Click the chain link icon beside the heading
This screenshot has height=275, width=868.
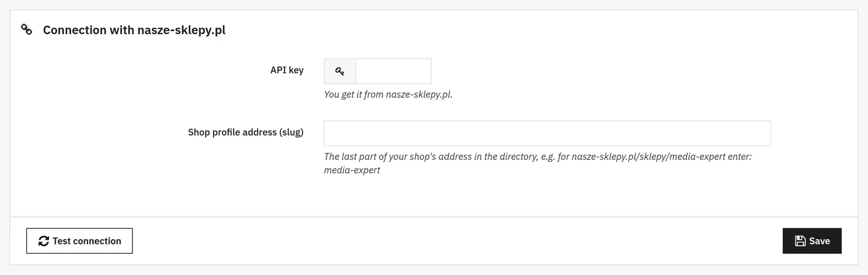click(27, 29)
